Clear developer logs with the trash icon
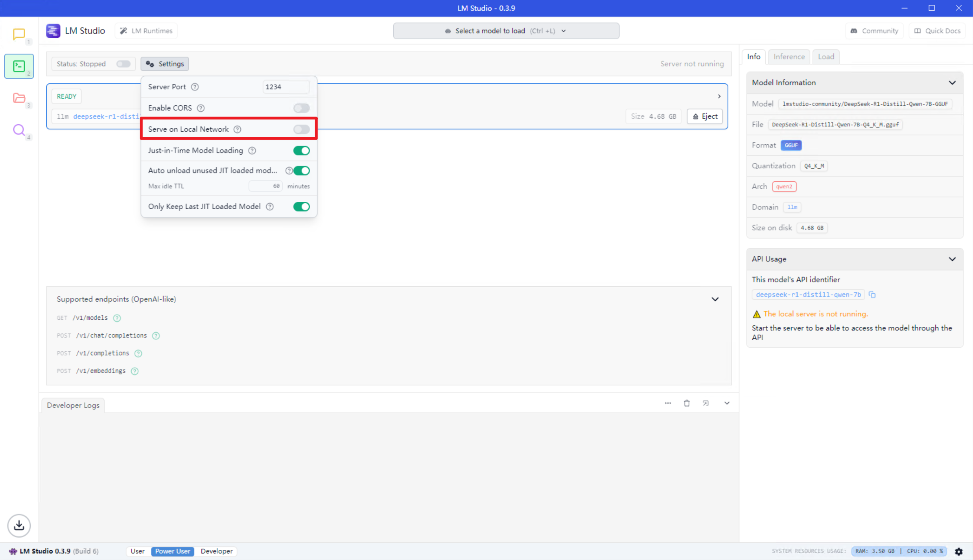The width and height of the screenshot is (973, 560). coord(687,403)
